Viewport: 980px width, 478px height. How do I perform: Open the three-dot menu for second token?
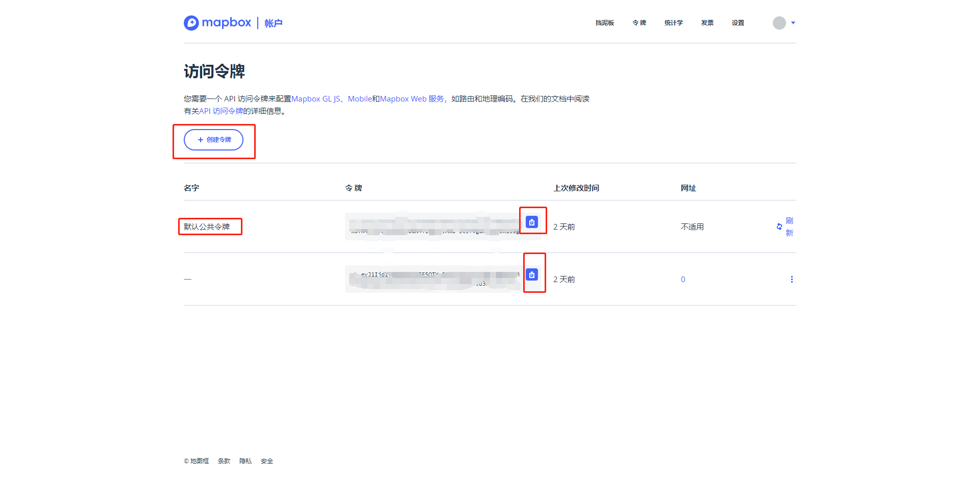pos(792,279)
